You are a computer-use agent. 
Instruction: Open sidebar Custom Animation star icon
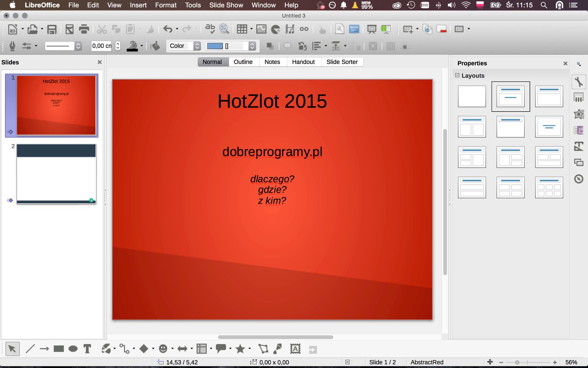(x=579, y=114)
